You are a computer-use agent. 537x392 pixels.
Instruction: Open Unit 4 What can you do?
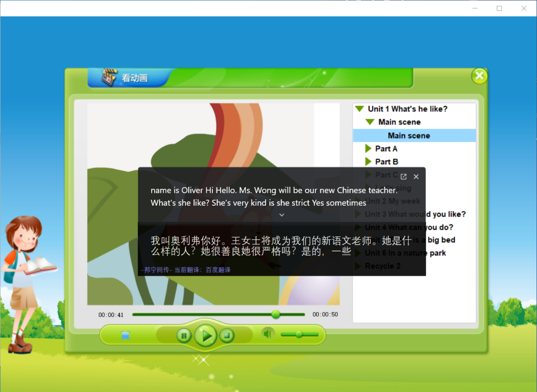[409, 227]
